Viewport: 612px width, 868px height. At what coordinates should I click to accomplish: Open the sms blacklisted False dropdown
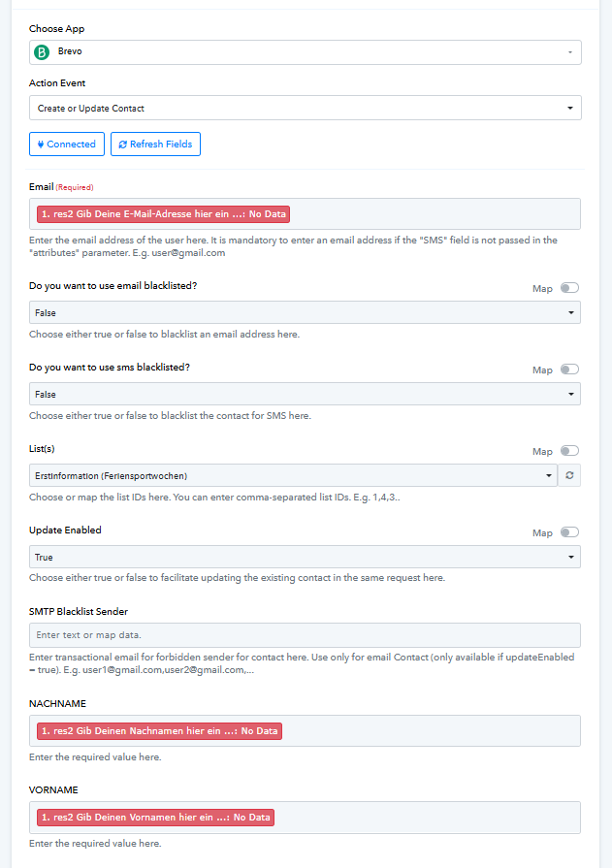tap(305, 394)
